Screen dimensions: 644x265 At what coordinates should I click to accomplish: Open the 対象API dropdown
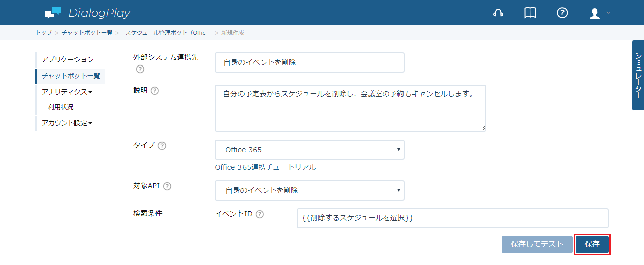[x=309, y=190]
